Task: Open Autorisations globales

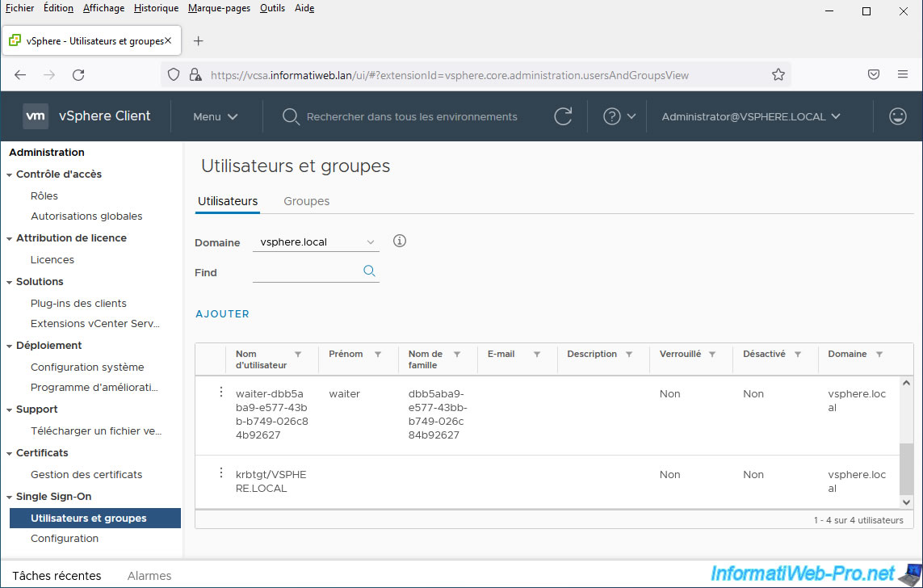Action: click(x=86, y=216)
